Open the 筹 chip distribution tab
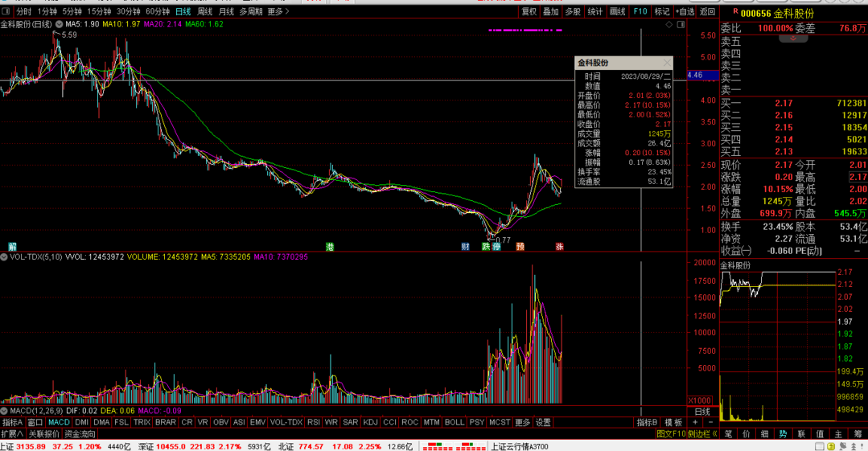Image resolution: width=868 pixels, height=451 pixels. point(858,434)
